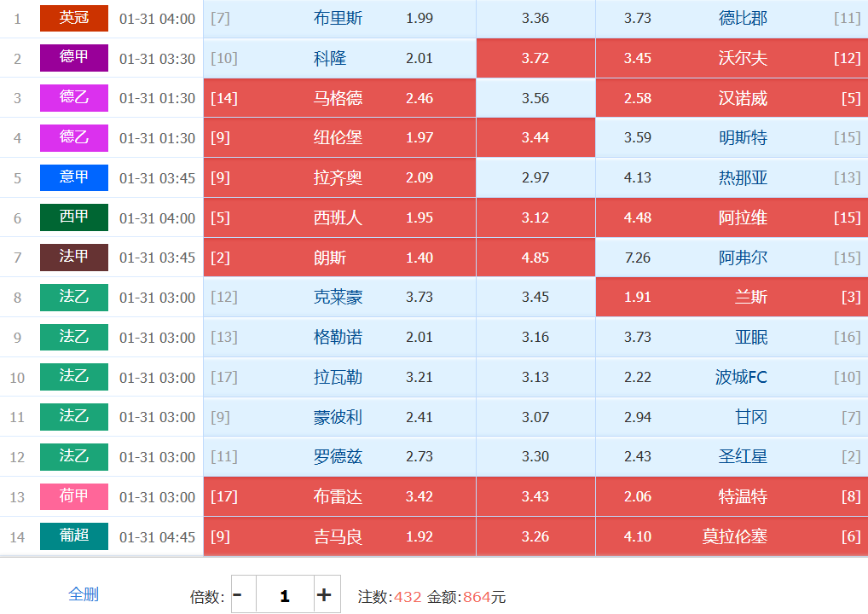868x614 pixels.
Task: Select 圣红星 away win at 2.43
Action: tap(731, 457)
